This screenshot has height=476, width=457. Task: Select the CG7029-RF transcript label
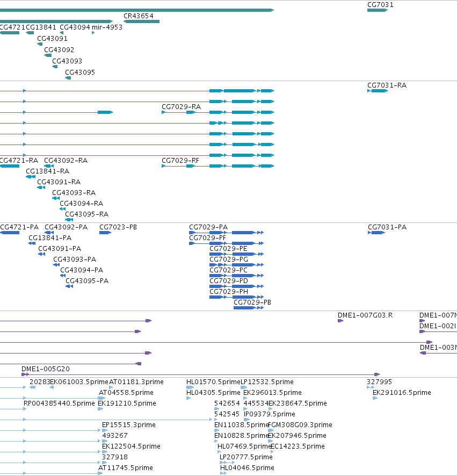[180, 161]
